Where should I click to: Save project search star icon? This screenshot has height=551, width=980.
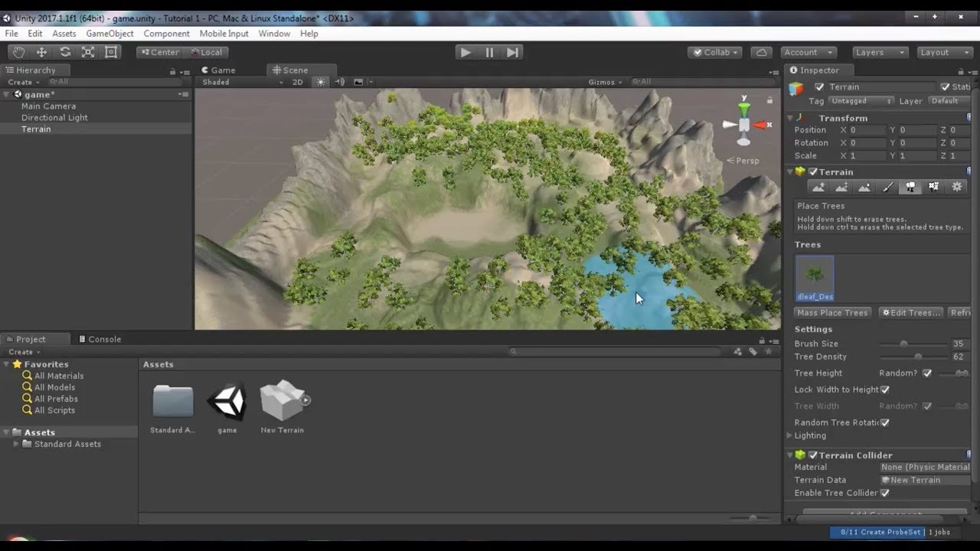click(769, 351)
